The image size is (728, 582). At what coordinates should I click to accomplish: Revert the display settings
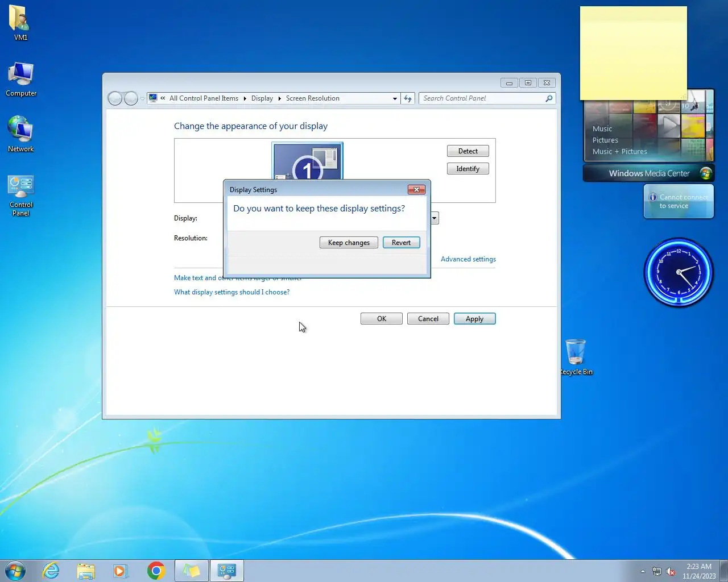click(401, 243)
